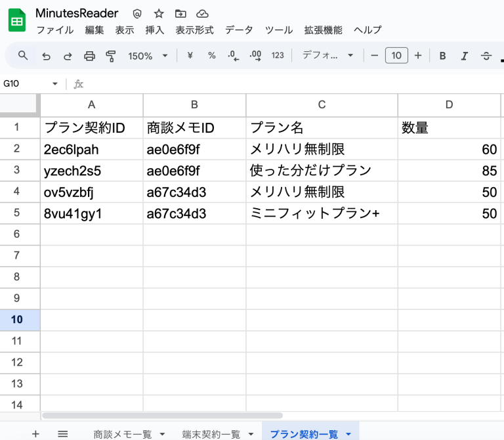504x440 pixels.
Task: Select cell with 使った分だけプラン
Action: click(x=322, y=171)
